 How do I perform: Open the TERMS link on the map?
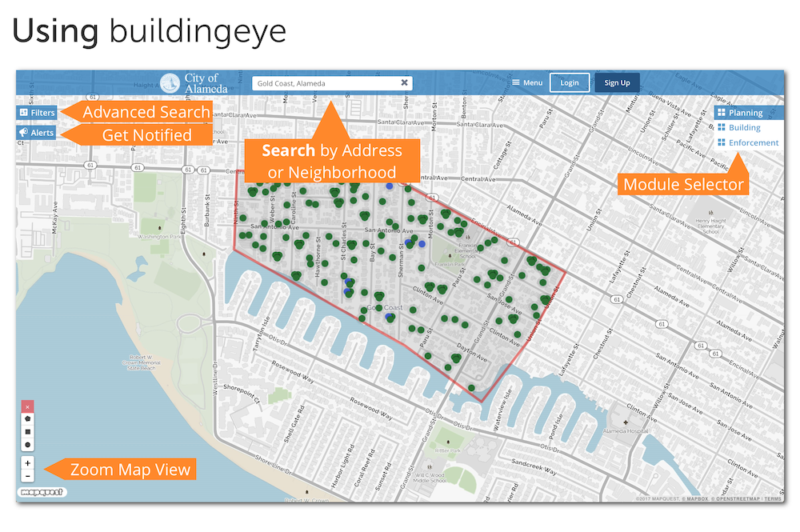[773, 499]
